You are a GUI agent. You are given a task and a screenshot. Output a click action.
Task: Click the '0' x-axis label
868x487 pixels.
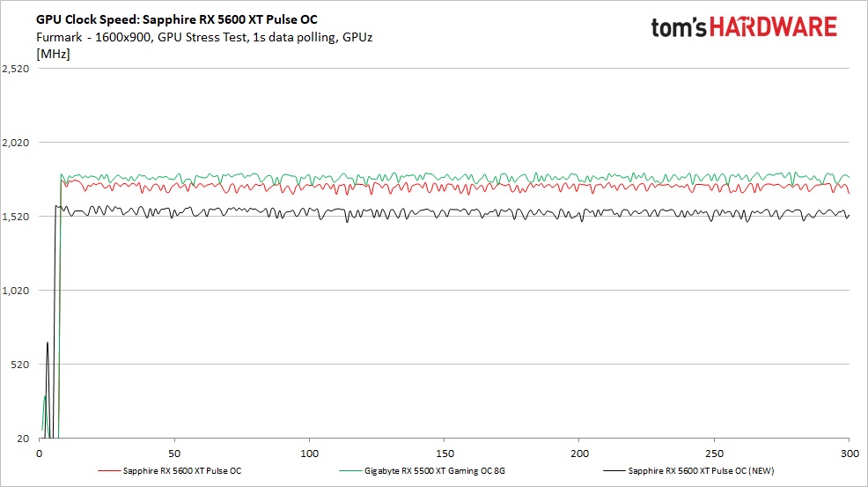(40, 454)
